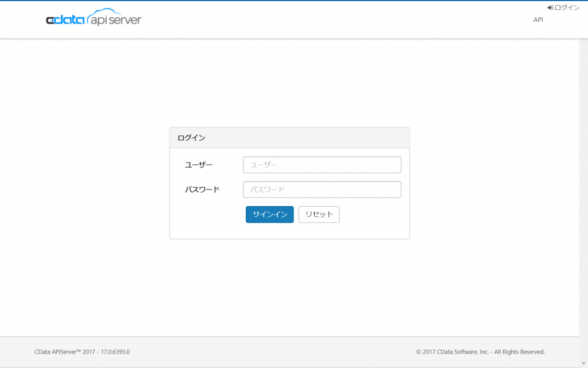Open the ログイン link in header
Image resolution: width=588 pixels, height=368 pixels.
[x=563, y=7]
